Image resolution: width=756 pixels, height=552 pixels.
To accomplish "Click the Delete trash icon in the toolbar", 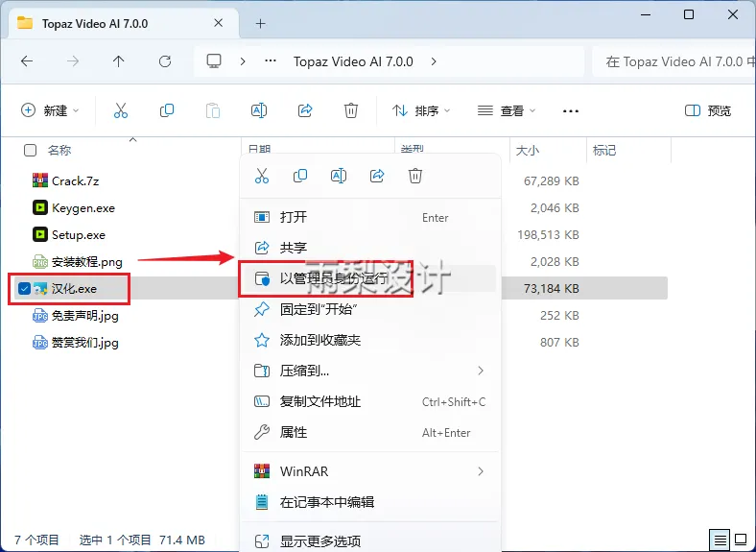I will [351, 110].
